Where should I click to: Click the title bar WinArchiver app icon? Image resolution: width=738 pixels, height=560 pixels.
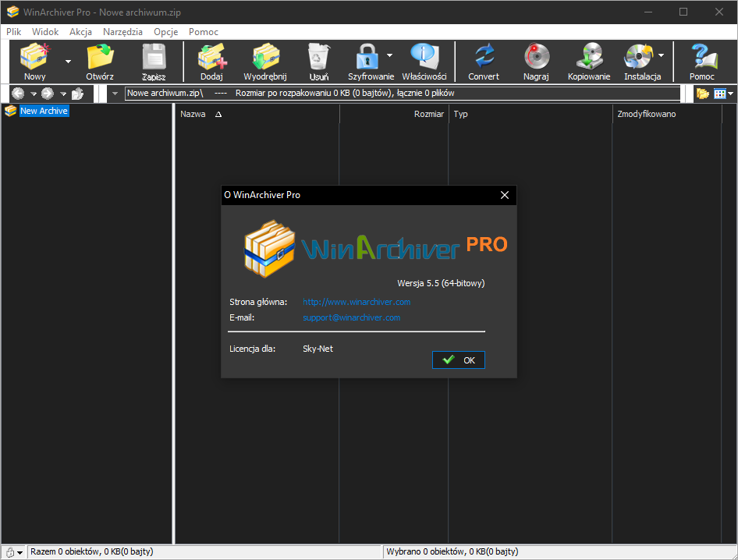pyautogui.click(x=12, y=12)
